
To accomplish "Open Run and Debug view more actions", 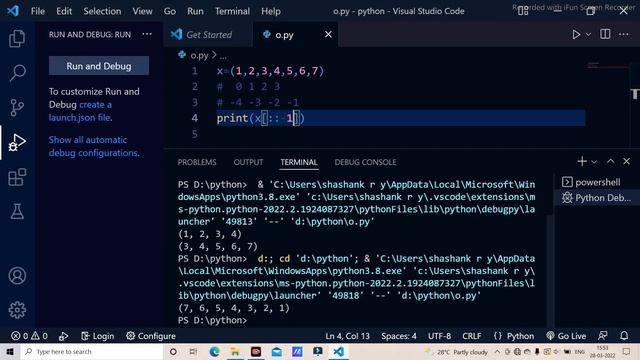I will tap(147, 34).
